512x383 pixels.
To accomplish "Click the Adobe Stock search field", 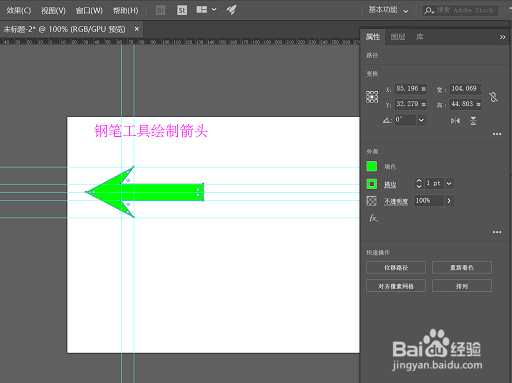I will (460, 10).
